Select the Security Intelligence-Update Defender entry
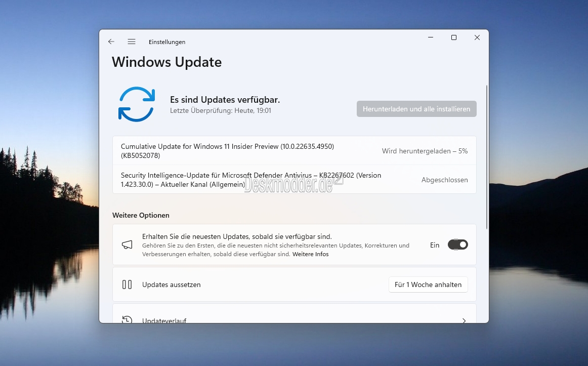The height and width of the screenshot is (366, 588). click(295, 180)
